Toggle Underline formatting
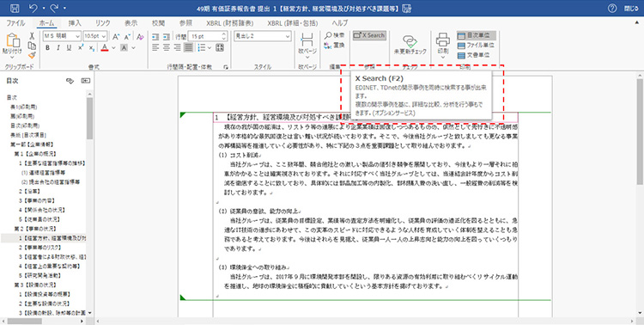The image size is (644, 325). coord(69,48)
